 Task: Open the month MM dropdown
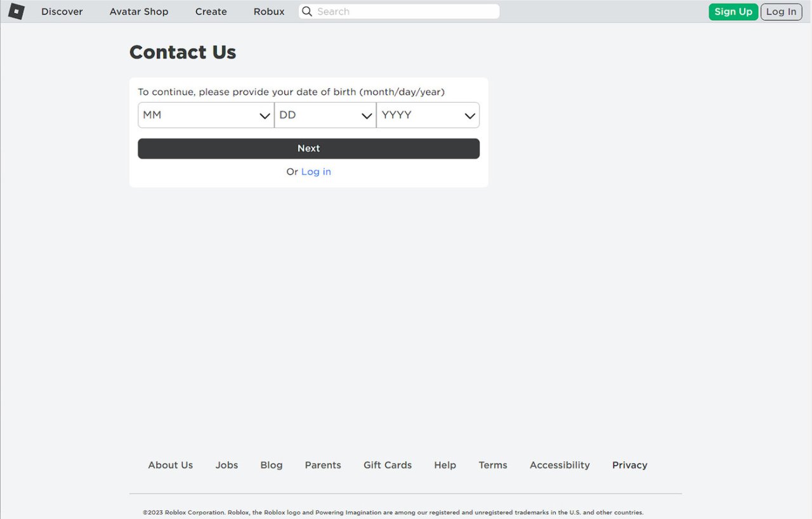[x=206, y=115]
